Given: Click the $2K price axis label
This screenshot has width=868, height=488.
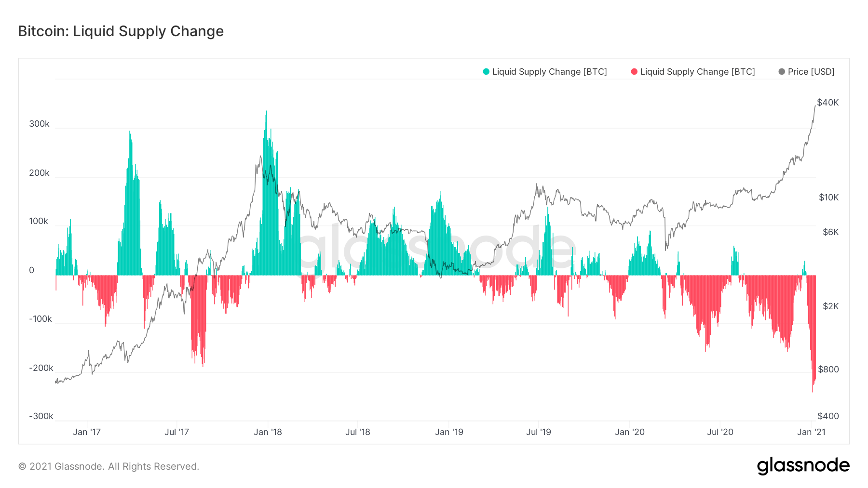Looking at the screenshot, I should click(x=831, y=306).
